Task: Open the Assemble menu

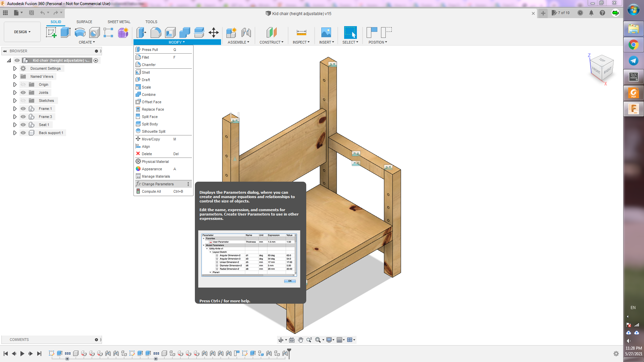Action: (238, 42)
